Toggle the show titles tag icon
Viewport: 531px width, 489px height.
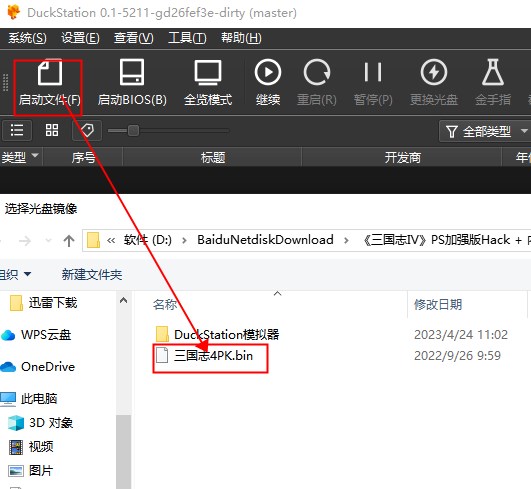[87, 130]
